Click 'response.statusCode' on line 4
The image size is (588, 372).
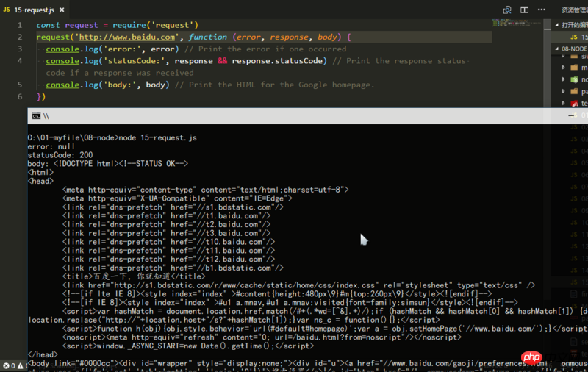(x=277, y=61)
